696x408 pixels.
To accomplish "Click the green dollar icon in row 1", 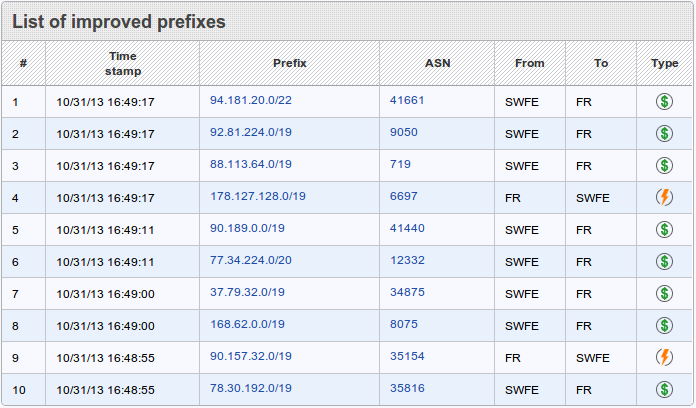I will (664, 101).
